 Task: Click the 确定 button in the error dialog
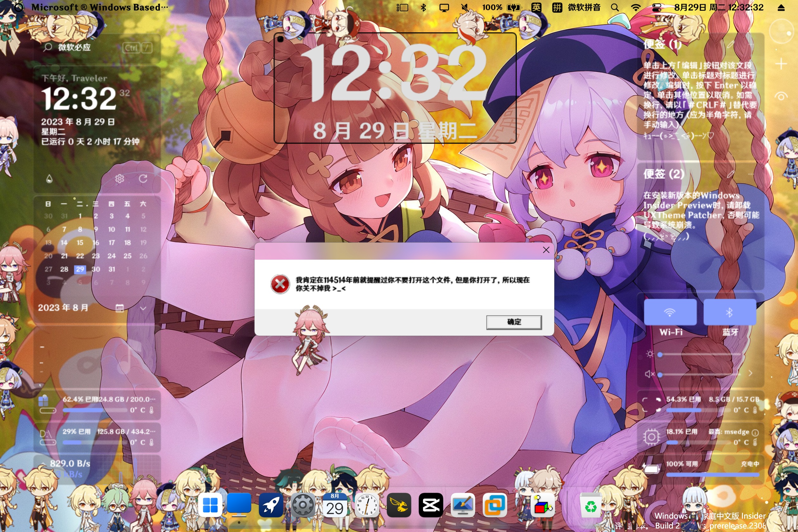pos(514,322)
